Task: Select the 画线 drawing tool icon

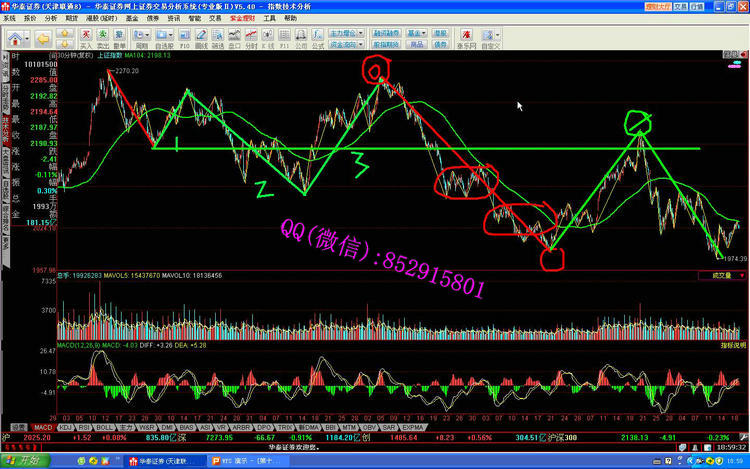Action: point(201,38)
